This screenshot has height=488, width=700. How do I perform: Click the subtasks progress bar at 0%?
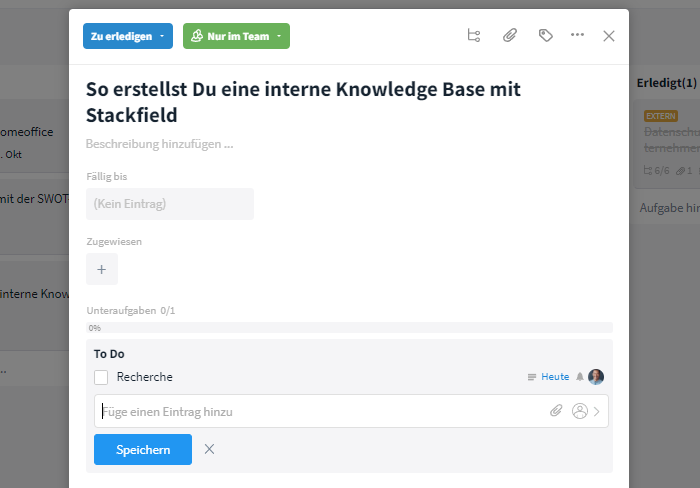click(x=349, y=328)
